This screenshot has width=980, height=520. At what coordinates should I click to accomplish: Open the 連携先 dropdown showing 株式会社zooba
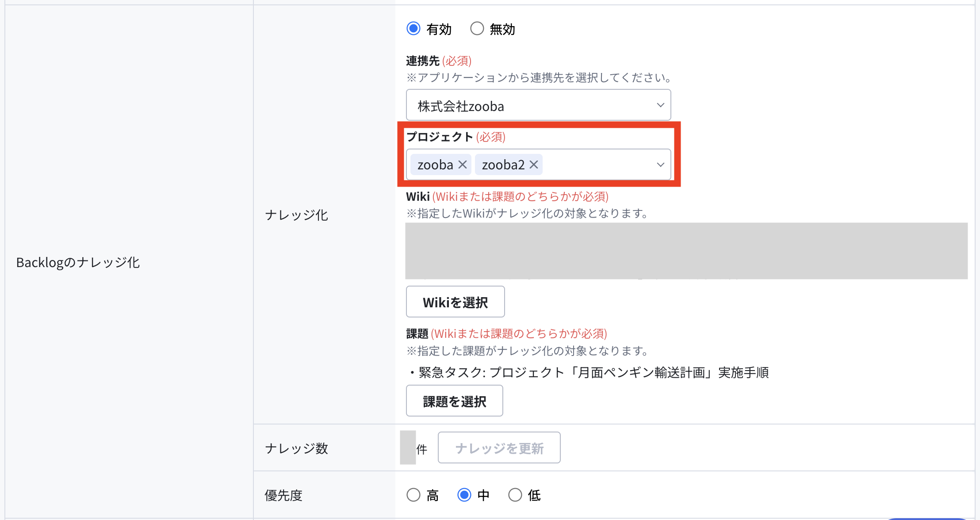538,105
